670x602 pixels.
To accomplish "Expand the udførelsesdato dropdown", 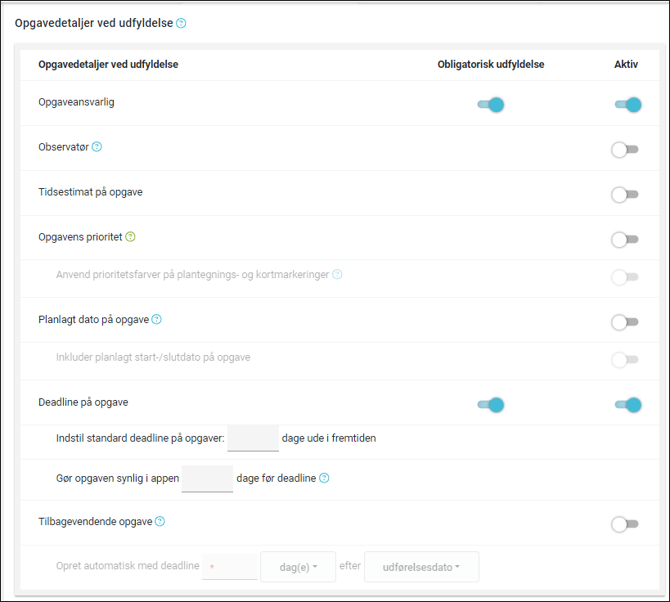I will (x=421, y=567).
